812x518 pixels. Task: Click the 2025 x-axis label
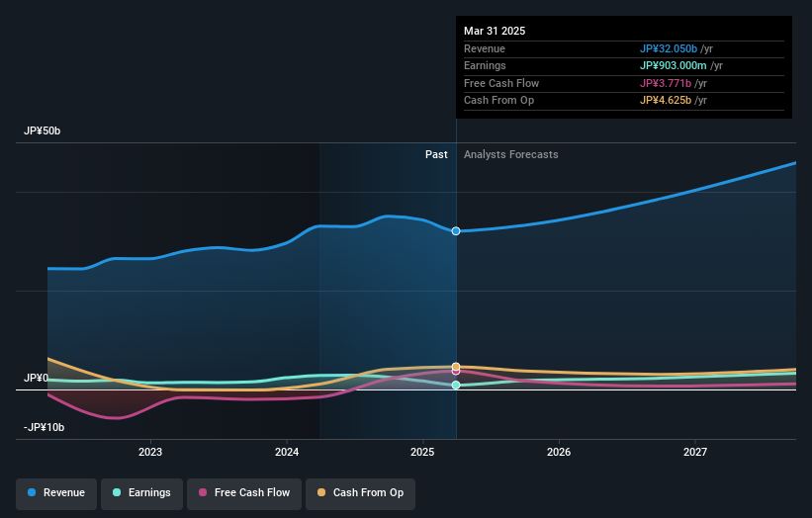422,453
